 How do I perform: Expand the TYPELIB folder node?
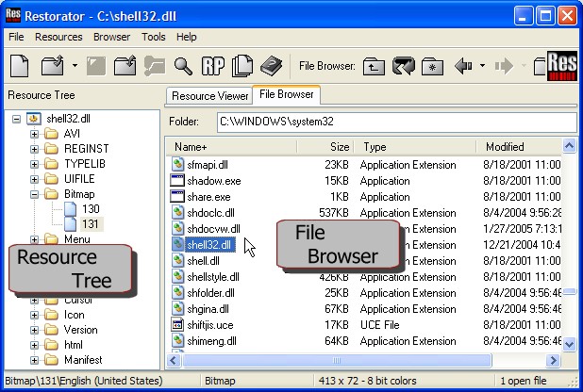pyautogui.click(x=34, y=164)
